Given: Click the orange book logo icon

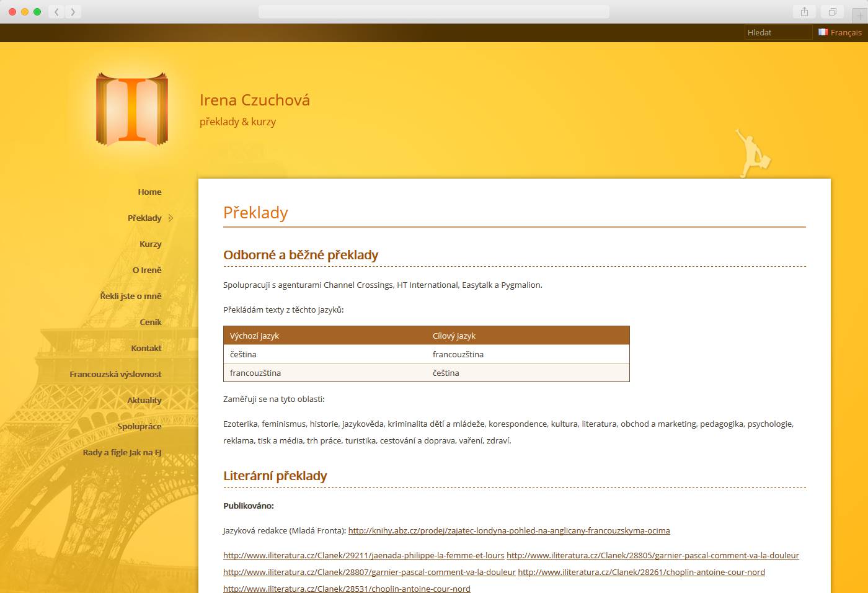Looking at the screenshot, I should [132, 109].
